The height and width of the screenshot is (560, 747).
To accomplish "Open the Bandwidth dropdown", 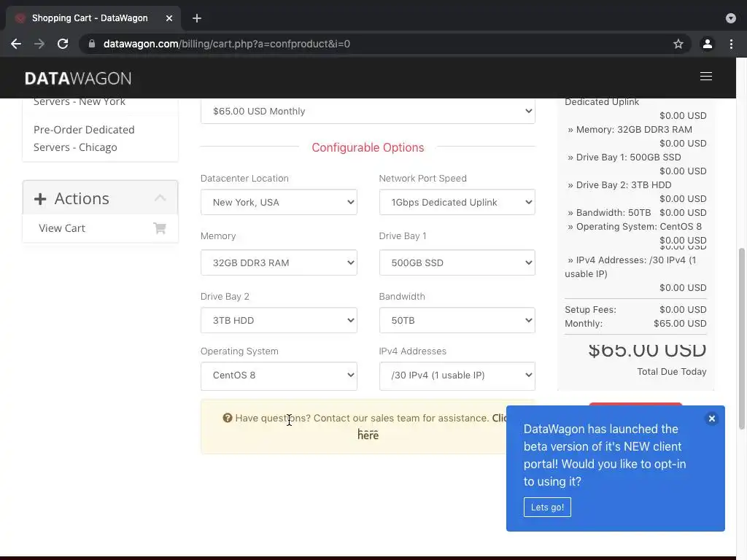I will tap(457, 320).
